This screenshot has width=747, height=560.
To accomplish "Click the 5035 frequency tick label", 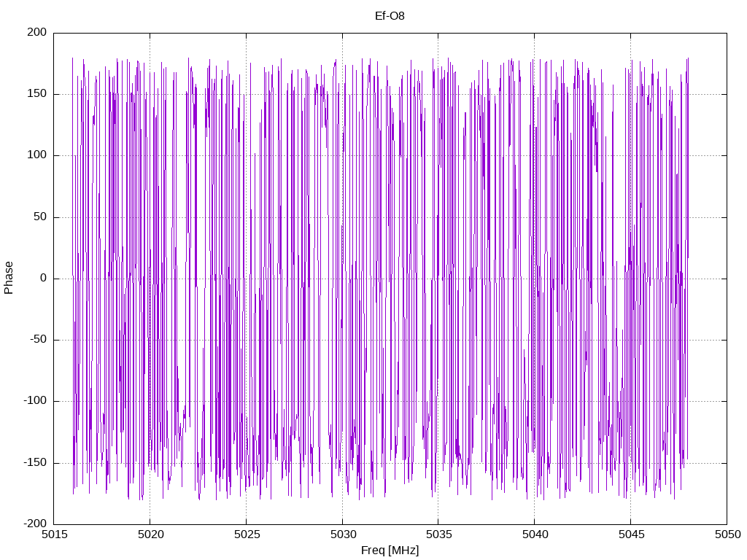I will (x=438, y=534).
